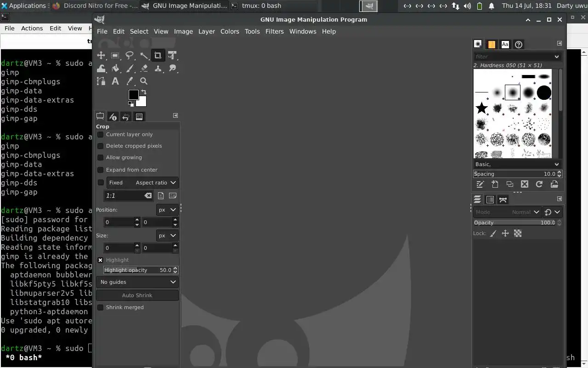588x368 pixels.
Task: Select the Text tool
Action: coord(115,81)
